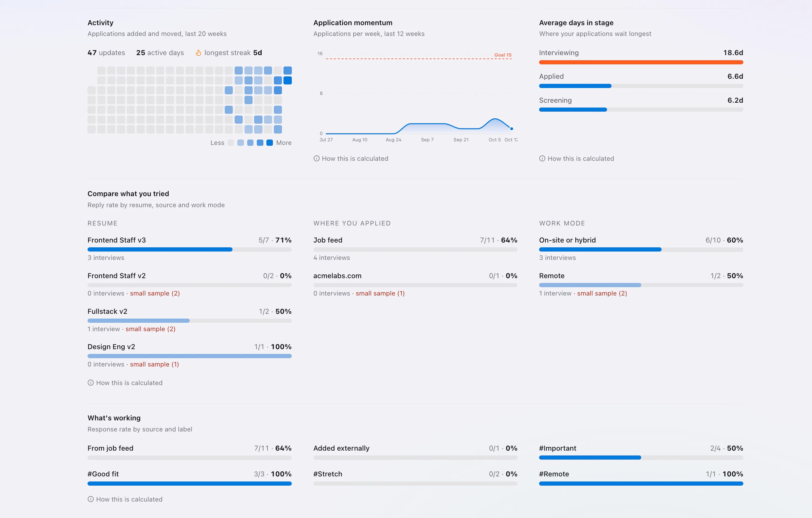Click the lightest gray legend square next to Less
Viewport: 812px width, 518px height.
[231, 143]
